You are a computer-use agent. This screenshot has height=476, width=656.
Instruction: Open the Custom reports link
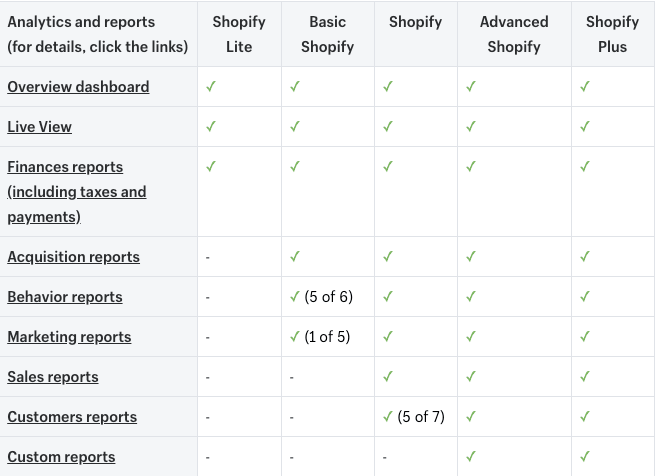point(61,457)
